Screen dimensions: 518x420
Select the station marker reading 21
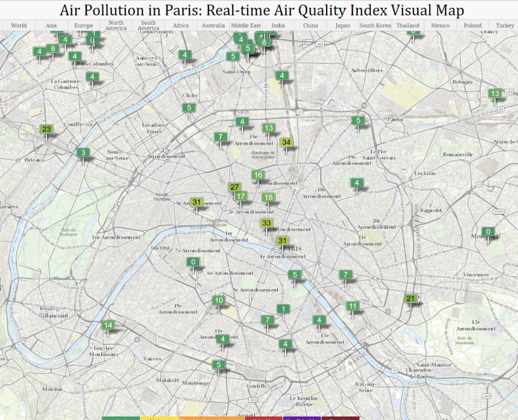(x=411, y=298)
